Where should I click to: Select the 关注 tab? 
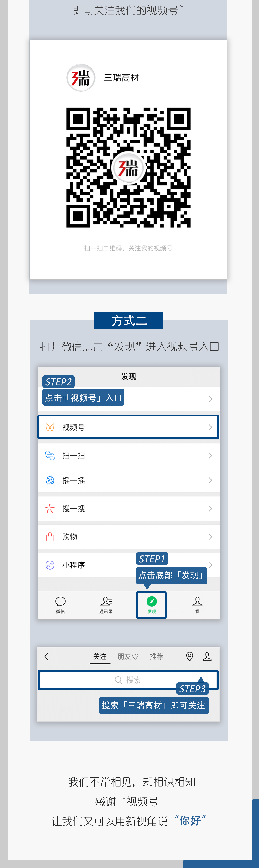100,656
